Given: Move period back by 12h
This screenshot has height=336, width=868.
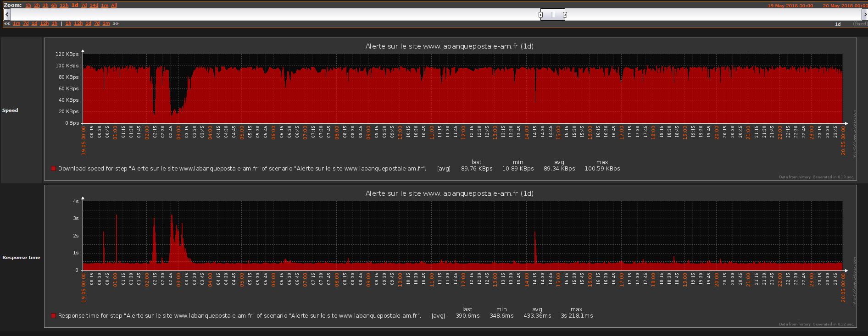Looking at the screenshot, I should click(x=45, y=23).
